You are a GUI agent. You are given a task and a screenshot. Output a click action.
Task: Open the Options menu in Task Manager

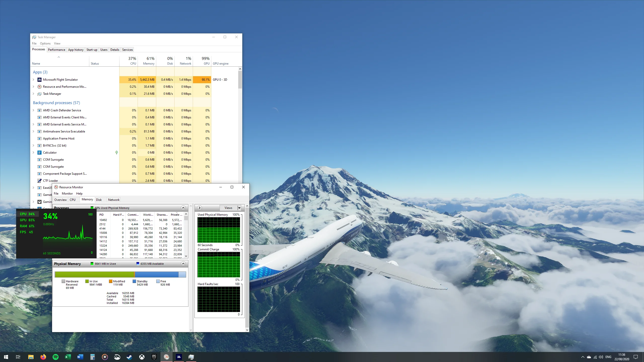45,43
